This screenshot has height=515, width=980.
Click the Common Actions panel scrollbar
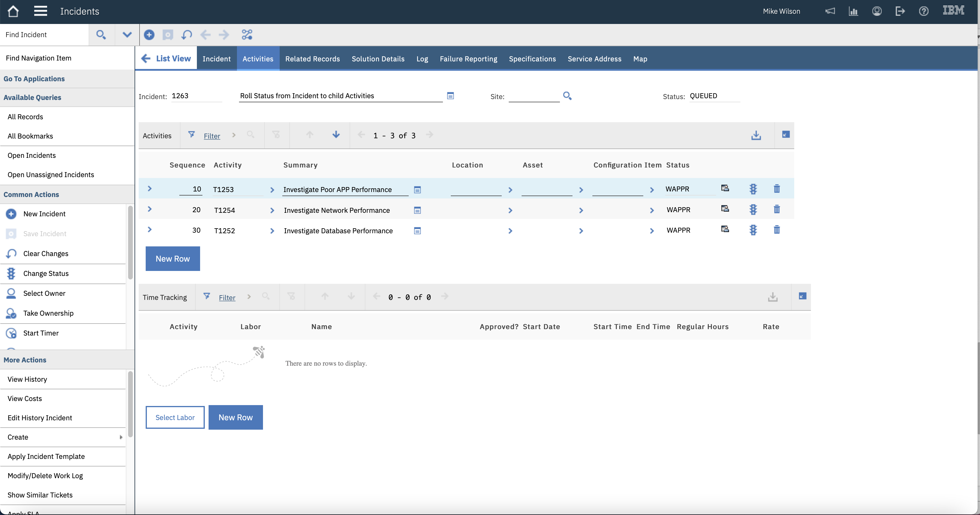(x=130, y=243)
